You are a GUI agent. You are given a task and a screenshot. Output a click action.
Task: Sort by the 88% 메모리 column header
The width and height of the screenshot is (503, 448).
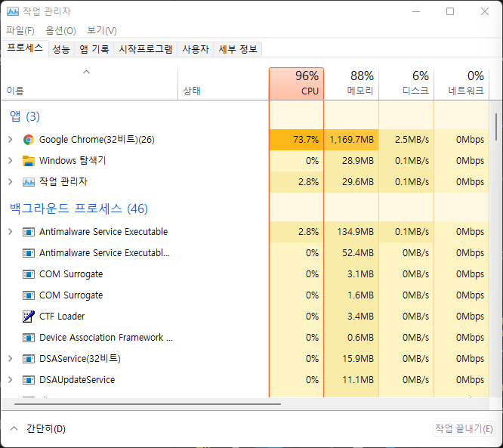(x=351, y=84)
